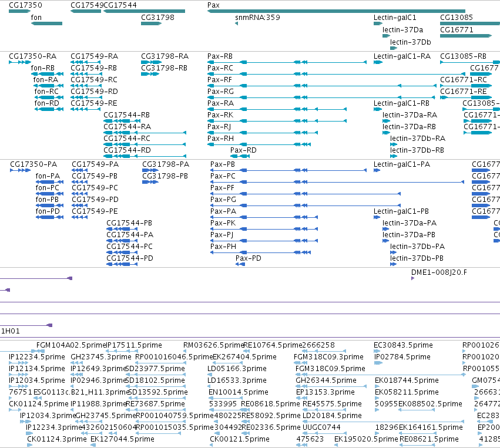Select the CG16771-RE transcript label
Screen dimensions: 500x448
point(464,91)
